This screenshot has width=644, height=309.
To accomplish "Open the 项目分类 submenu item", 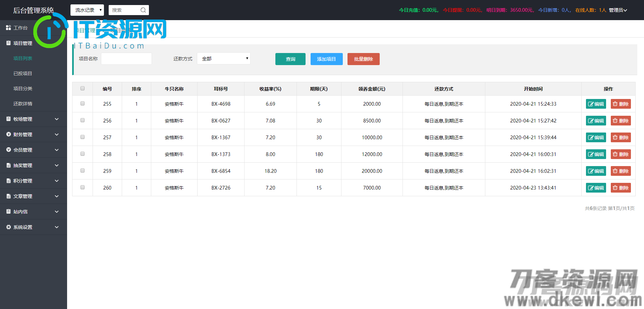I will click(23, 89).
